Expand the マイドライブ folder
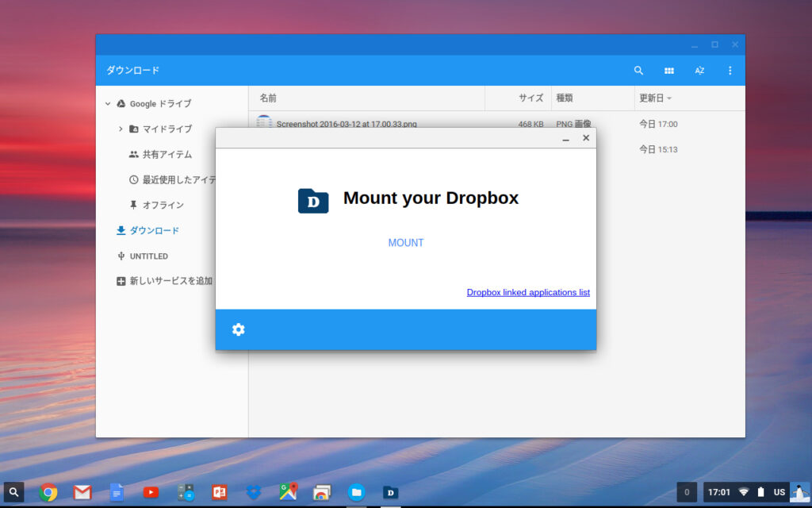The height and width of the screenshot is (508, 812). 121,129
